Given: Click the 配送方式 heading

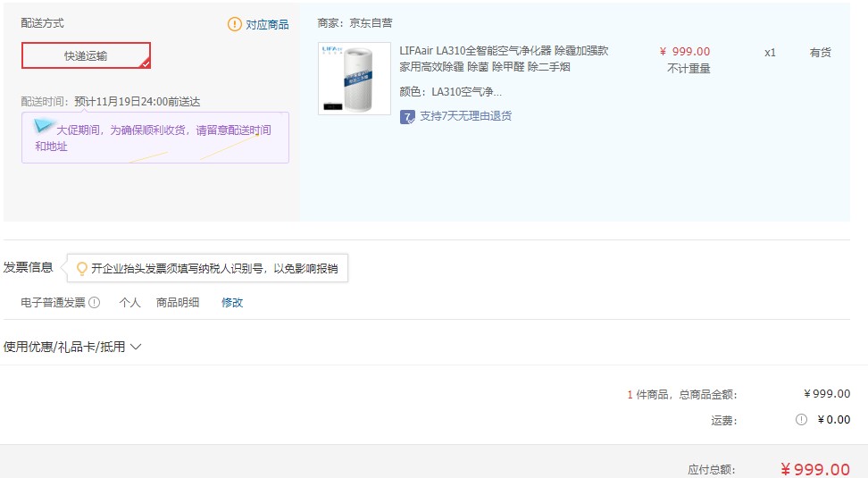Looking at the screenshot, I should pyautogui.click(x=43, y=22).
